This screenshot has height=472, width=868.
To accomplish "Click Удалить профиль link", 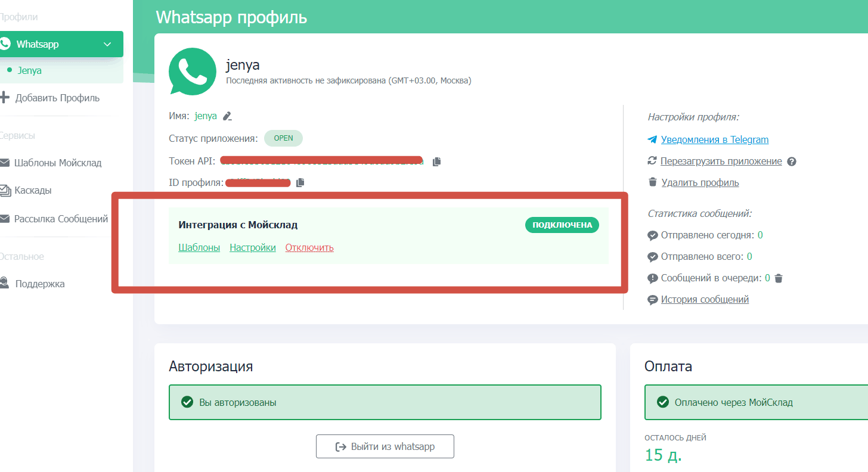I will [x=700, y=183].
